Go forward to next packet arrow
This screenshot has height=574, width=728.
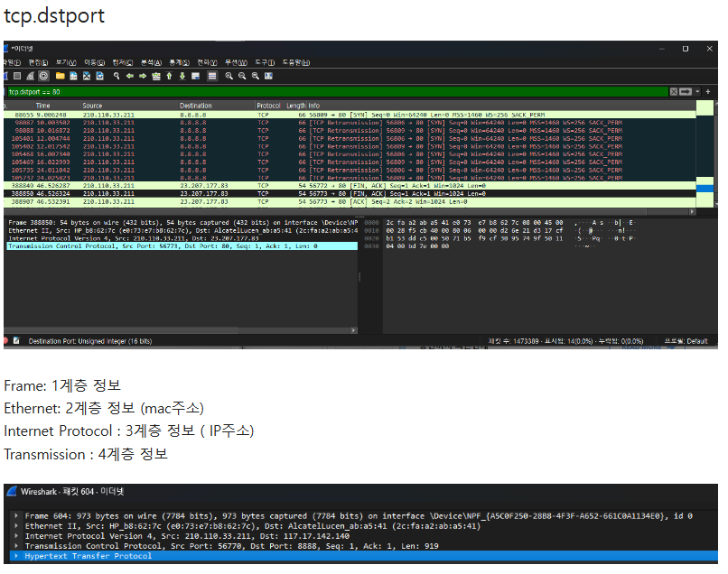click(143, 76)
